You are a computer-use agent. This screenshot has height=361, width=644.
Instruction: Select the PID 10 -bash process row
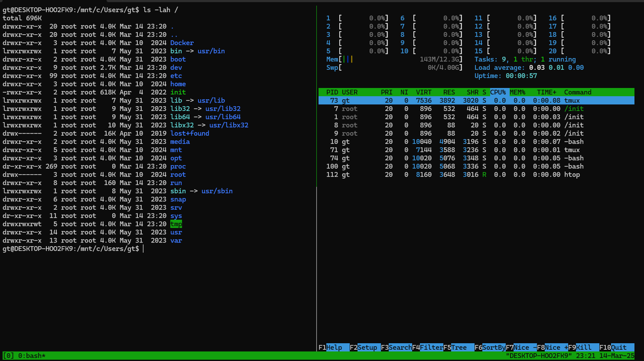(x=476, y=142)
